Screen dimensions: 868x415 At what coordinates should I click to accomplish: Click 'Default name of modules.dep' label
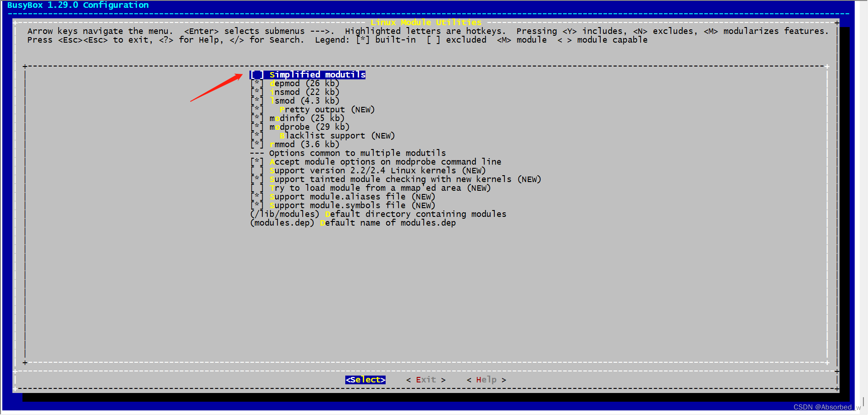pyautogui.click(x=388, y=223)
